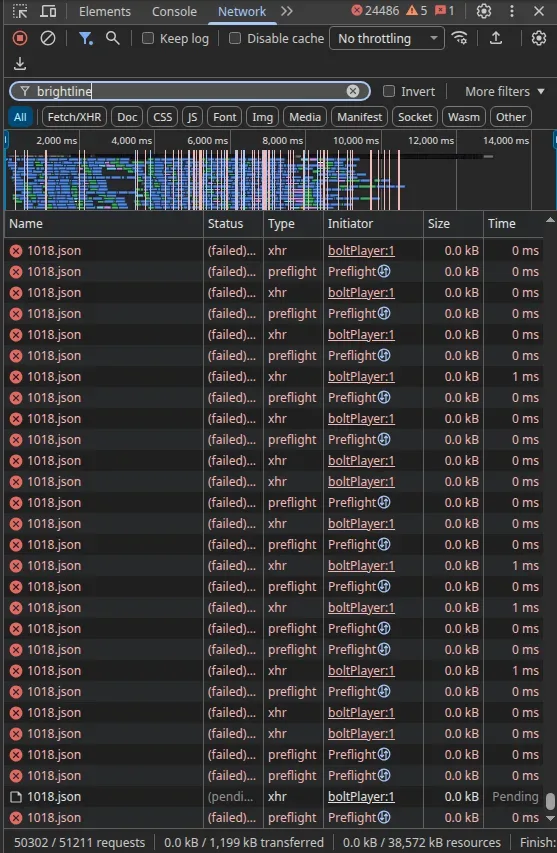This screenshot has height=853, width=557.
Task: Expand the More filters dropdown
Action: (x=504, y=91)
